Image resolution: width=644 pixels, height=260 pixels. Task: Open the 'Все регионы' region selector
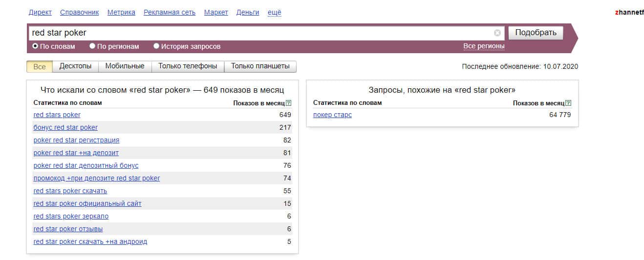(x=484, y=46)
